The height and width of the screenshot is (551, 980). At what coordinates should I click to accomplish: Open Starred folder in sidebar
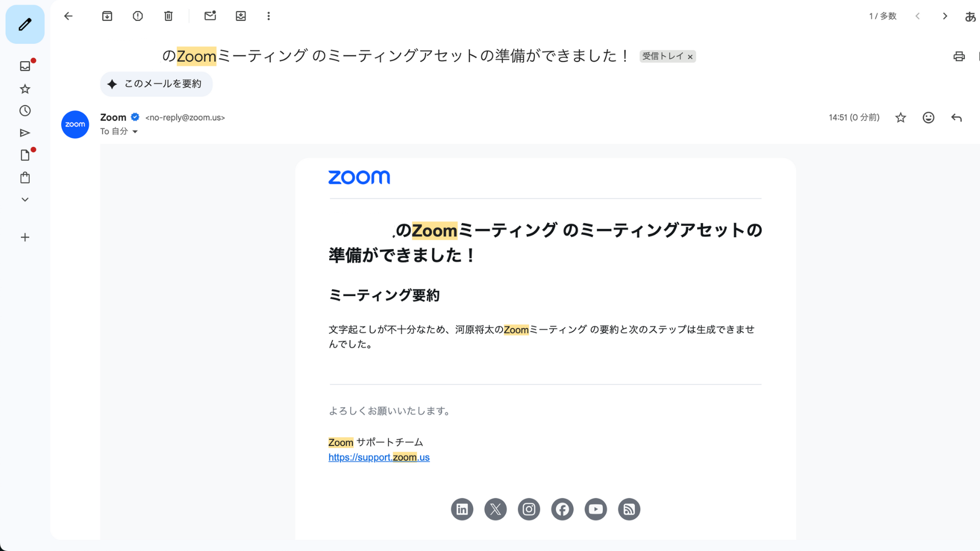25,89
